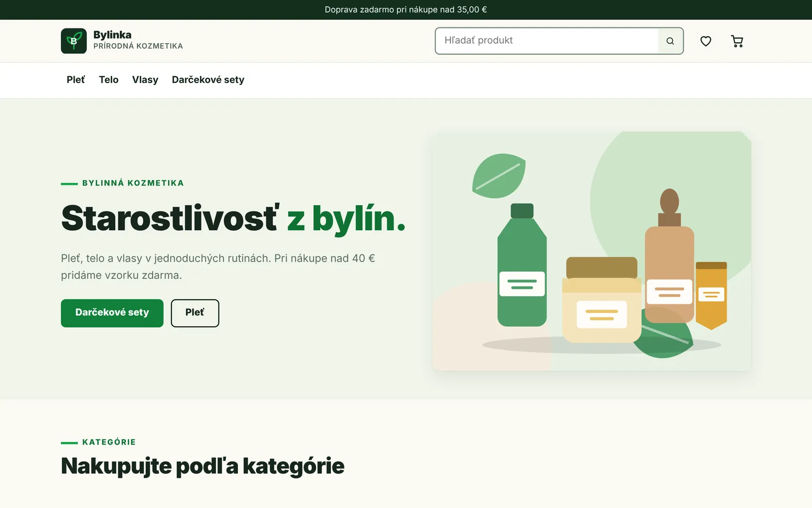
Task: Click the Nakupujte podľa kategórie heading
Action: 202,466
